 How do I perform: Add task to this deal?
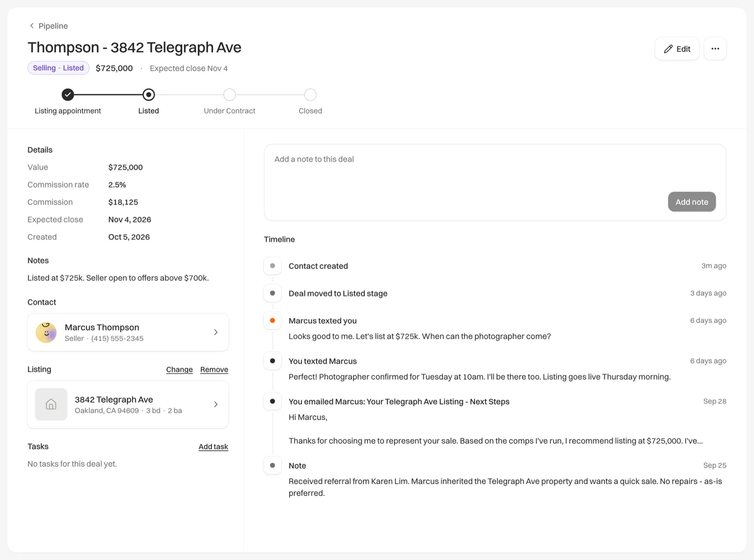tap(213, 446)
